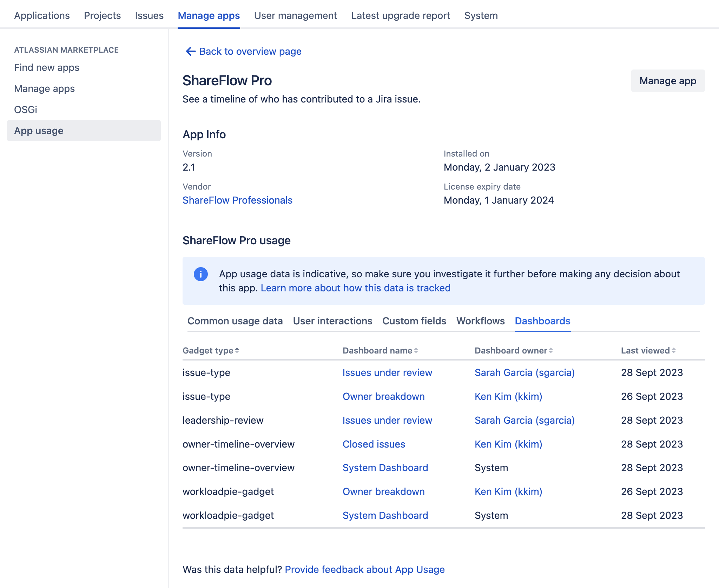Click the Manage app button
The height and width of the screenshot is (588, 719).
(x=667, y=80)
